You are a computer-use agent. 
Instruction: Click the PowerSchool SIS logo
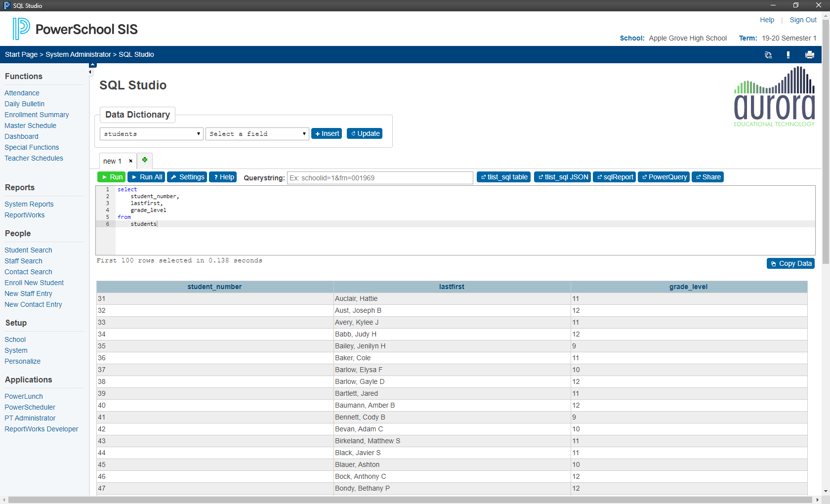click(74, 29)
